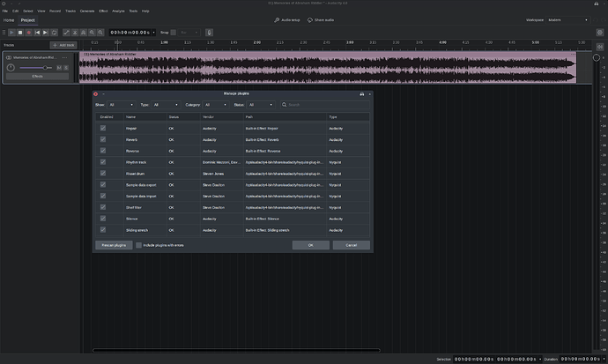This screenshot has height=364, width=608.
Task: Open Selection time format dropdown arrow
Action: [x=540, y=359]
